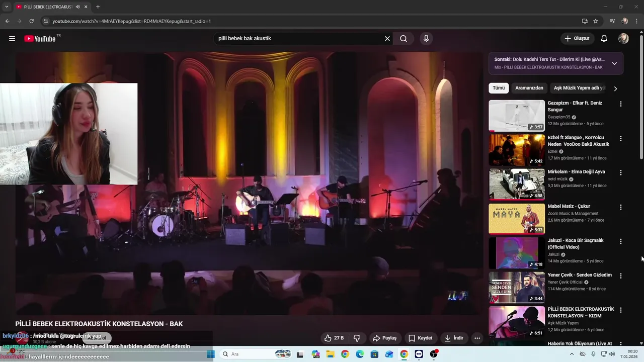Open options for Mirkelam video

coord(621,172)
